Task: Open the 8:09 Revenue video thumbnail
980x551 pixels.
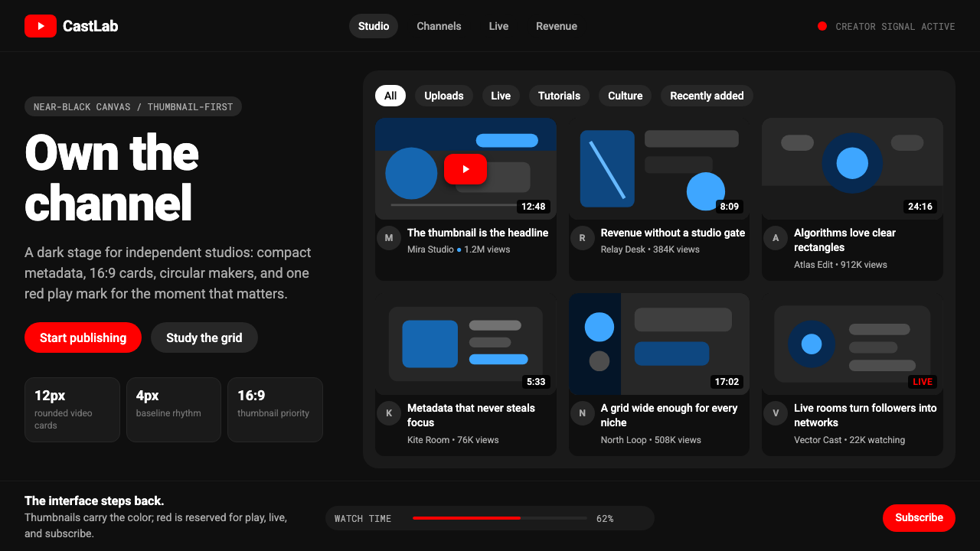Action: tap(659, 169)
